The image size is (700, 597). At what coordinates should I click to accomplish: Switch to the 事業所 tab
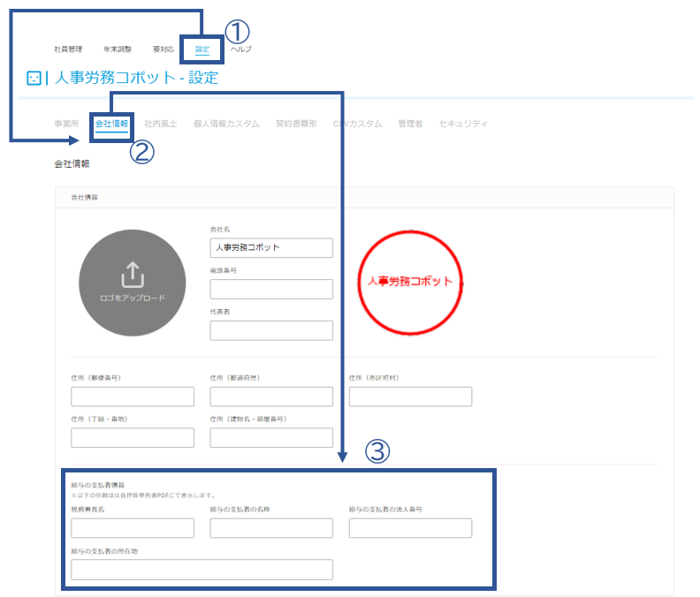click(66, 124)
